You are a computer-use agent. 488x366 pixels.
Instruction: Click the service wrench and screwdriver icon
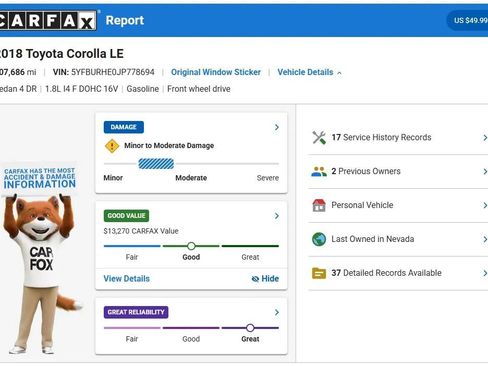[319, 137]
